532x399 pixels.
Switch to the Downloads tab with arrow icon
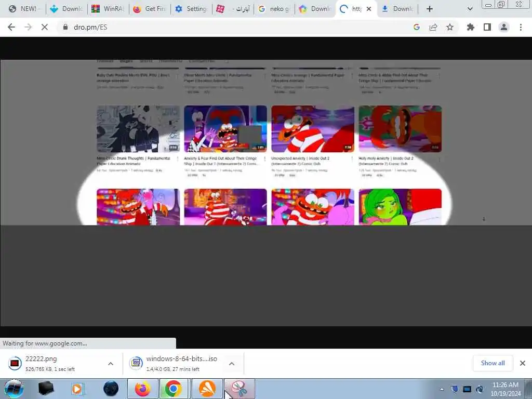(397, 9)
